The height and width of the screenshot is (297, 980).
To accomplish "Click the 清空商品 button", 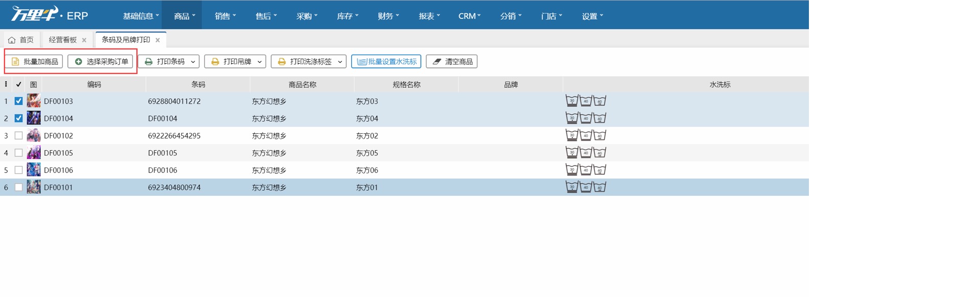I will [x=451, y=62].
